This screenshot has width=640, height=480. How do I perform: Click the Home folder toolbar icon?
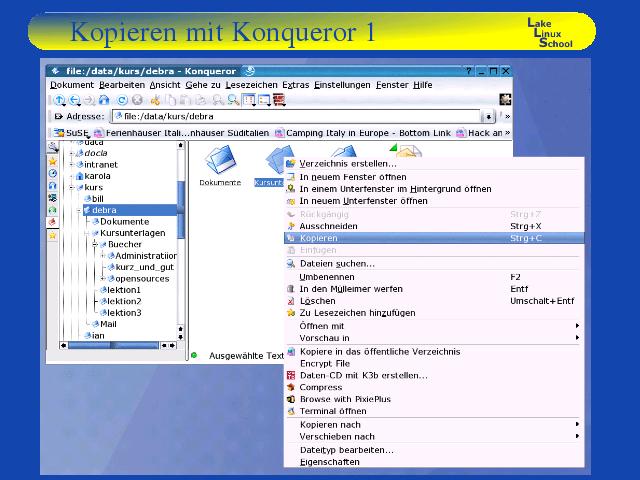tap(104, 100)
